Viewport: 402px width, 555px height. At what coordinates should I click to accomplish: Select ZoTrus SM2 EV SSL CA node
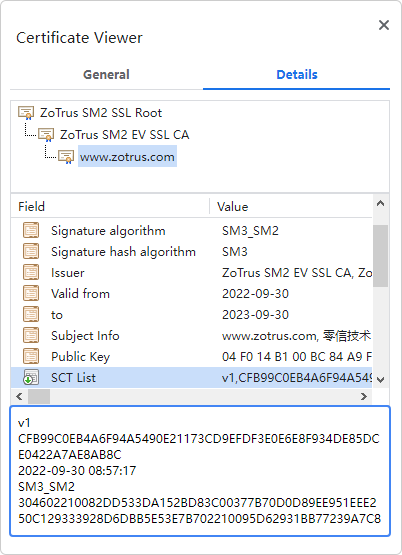(x=125, y=135)
